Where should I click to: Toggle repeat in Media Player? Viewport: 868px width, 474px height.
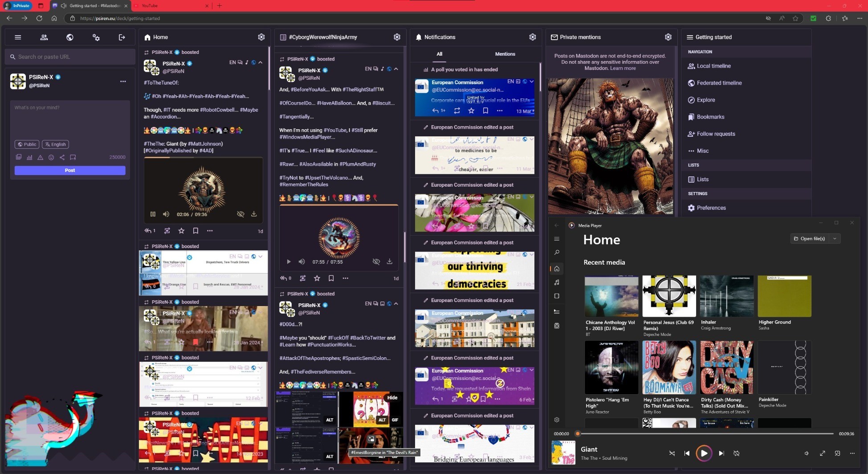click(x=737, y=453)
